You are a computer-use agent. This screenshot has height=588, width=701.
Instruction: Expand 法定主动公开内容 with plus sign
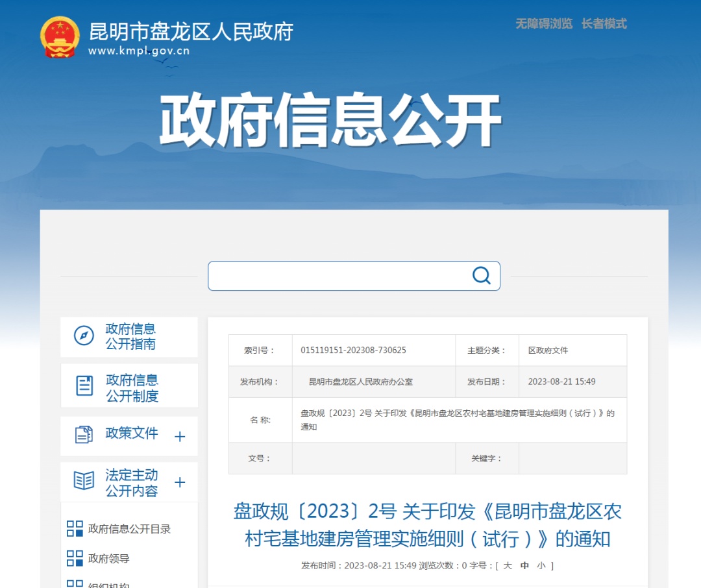click(180, 482)
